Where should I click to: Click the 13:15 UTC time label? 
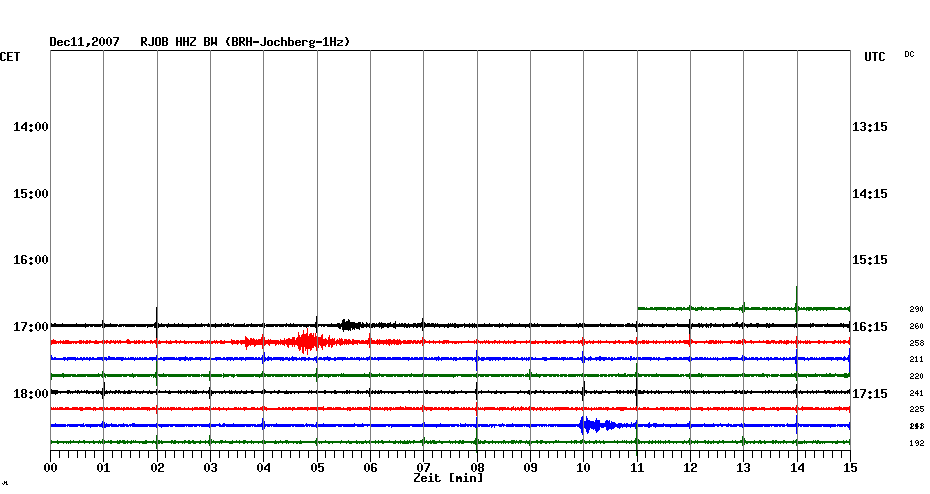(x=870, y=127)
